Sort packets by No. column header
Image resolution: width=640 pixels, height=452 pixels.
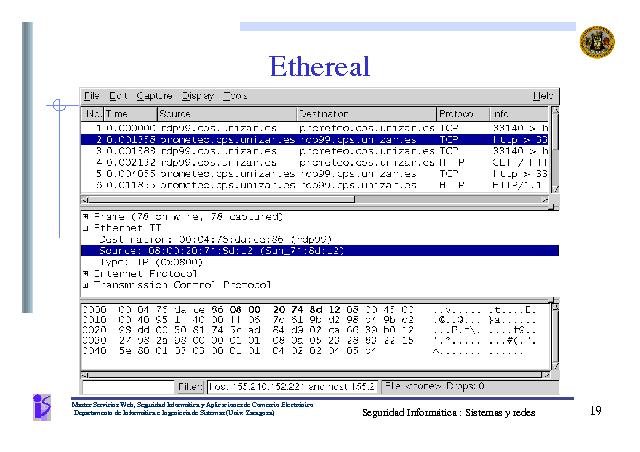[x=93, y=114]
